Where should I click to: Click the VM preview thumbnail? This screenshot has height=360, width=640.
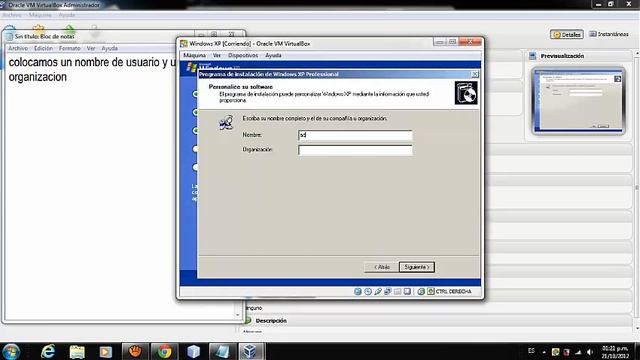(x=578, y=101)
